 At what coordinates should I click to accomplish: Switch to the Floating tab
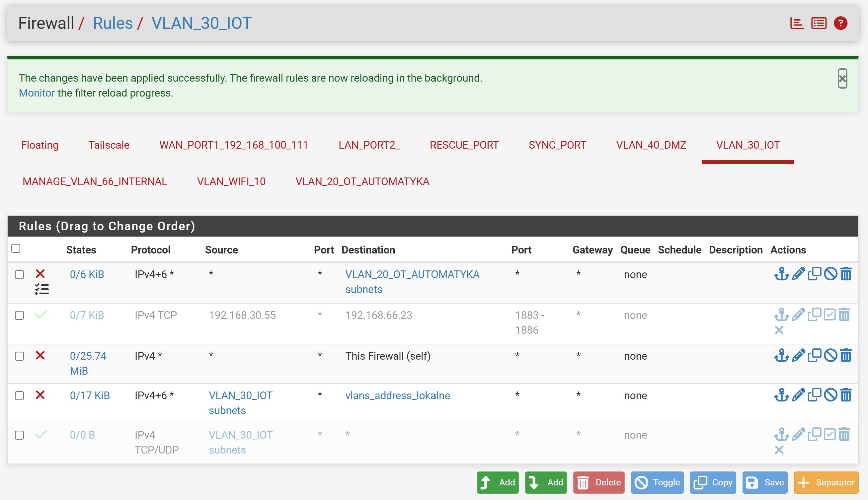click(40, 145)
